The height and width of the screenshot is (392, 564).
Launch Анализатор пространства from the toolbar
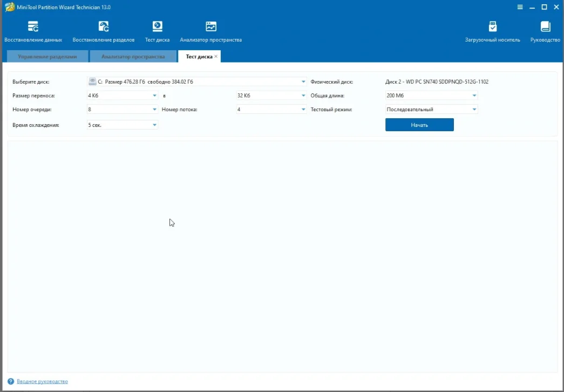click(x=210, y=27)
